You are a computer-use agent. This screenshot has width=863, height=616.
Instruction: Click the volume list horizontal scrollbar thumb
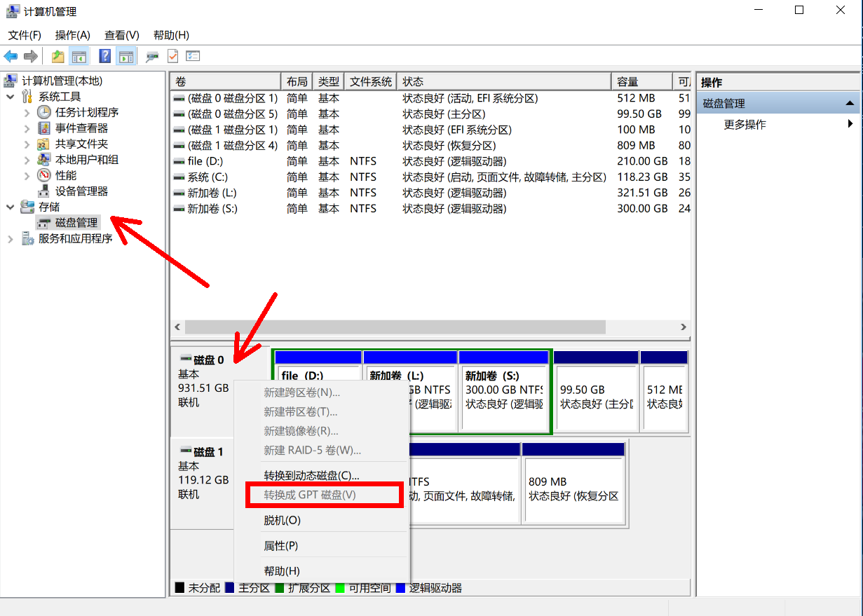[395, 327]
